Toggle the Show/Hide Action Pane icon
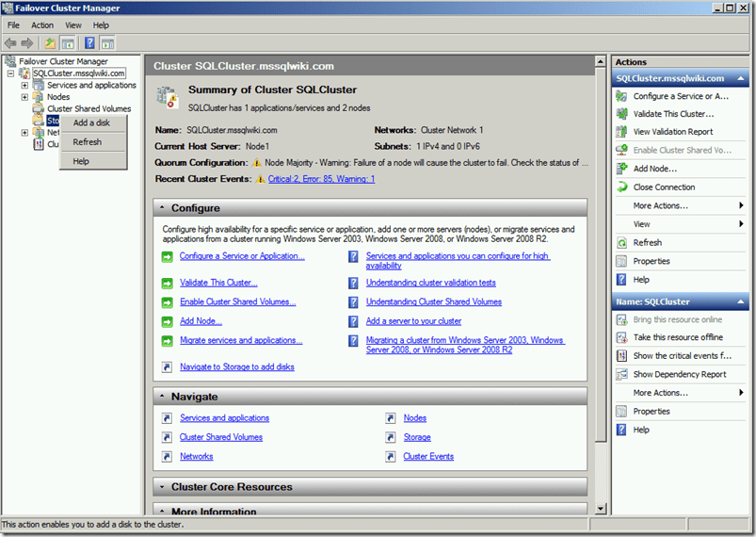Viewport: 756px width, 537px height. pos(107,42)
